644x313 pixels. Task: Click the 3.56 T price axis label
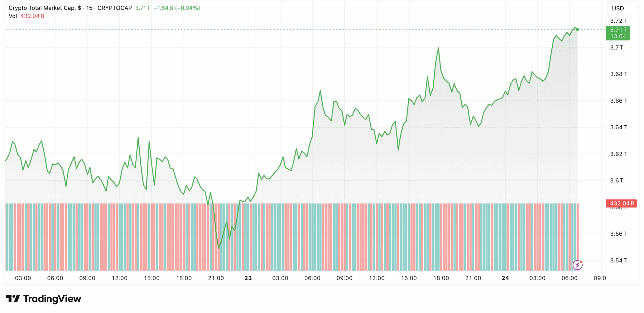point(618,234)
